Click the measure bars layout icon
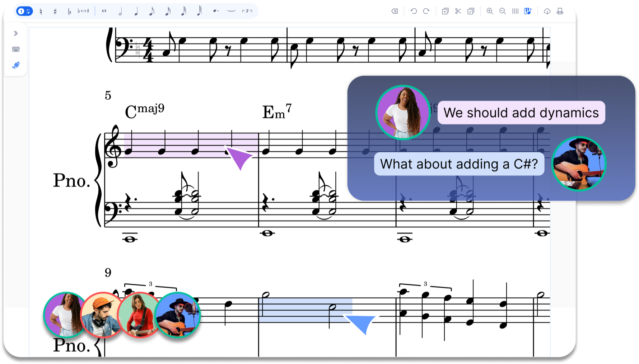Viewport: 639px width, 364px height. point(515,11)
